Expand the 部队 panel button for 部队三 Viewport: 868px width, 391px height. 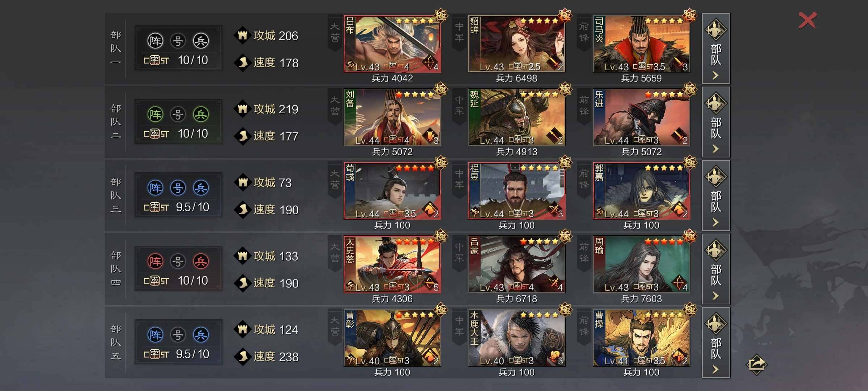(716, 195)
